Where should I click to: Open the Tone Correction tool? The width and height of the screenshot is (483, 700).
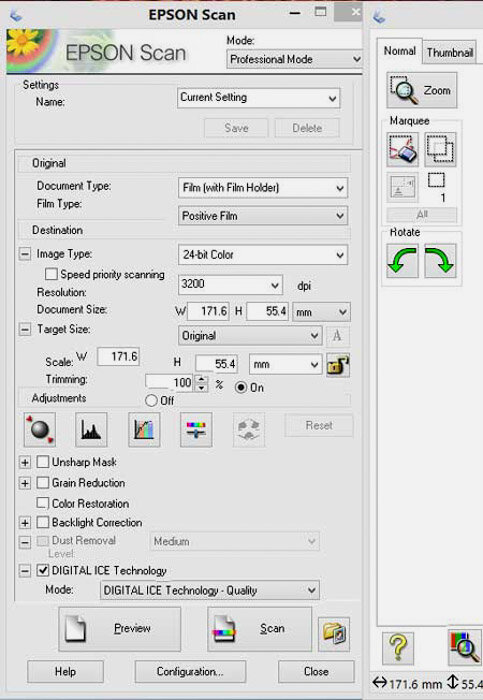tap(144, 429)
